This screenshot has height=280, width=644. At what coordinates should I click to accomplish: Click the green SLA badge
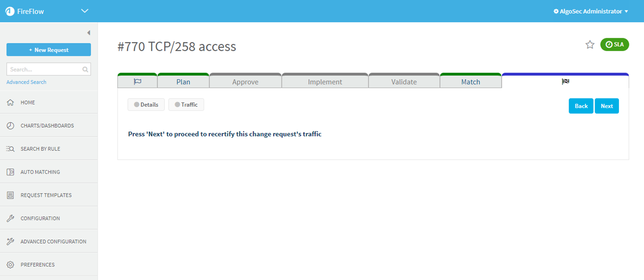pyautogui.click(x=614, y=45)
